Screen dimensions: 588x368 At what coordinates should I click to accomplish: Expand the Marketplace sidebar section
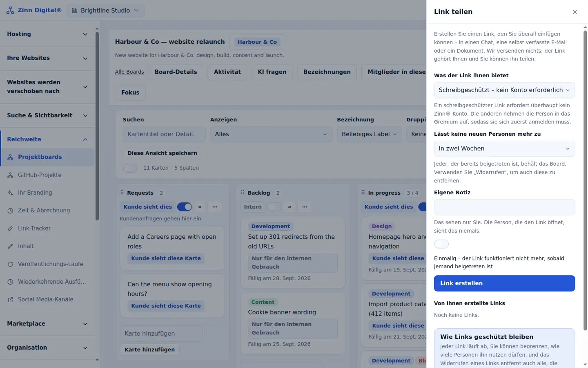pyautogui.click(x=47, y=323)
